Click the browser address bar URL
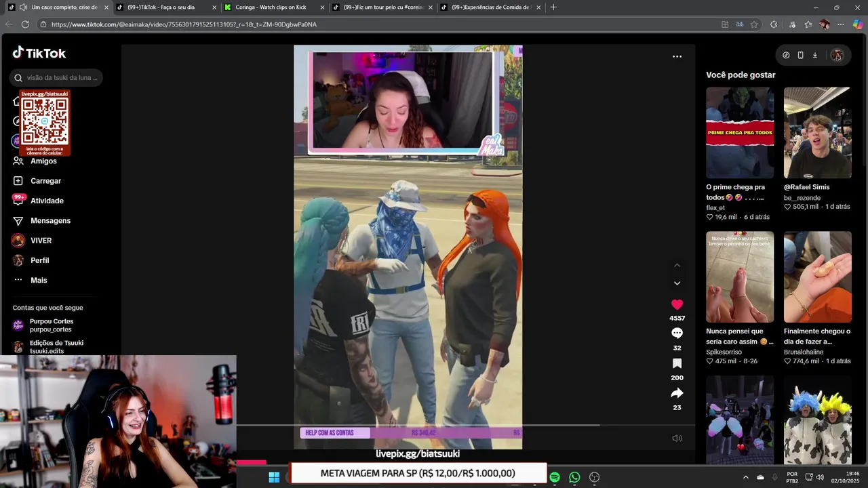 coord(184,24)
